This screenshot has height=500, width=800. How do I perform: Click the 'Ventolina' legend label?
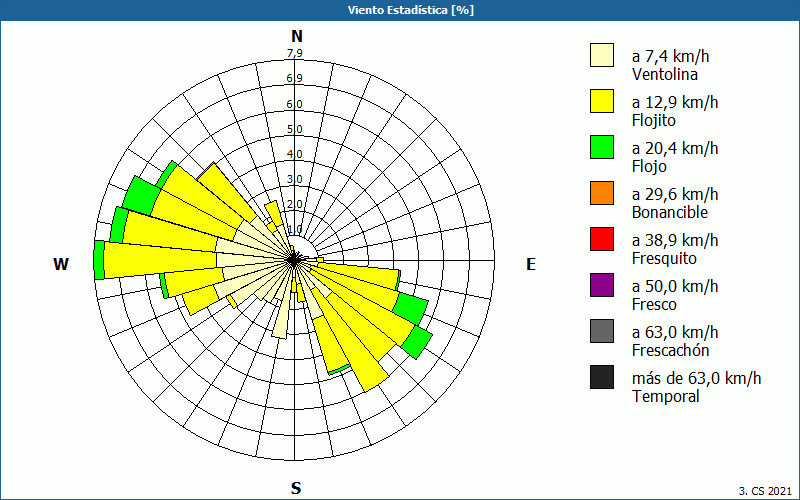665,74
